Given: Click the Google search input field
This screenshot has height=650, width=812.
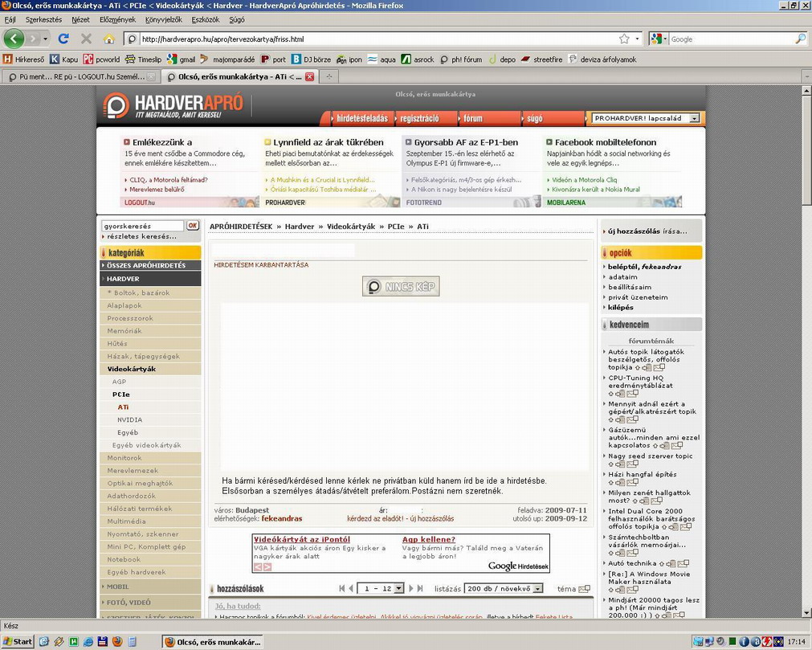Looking at the screenshot, I should (x=731, y=39).
